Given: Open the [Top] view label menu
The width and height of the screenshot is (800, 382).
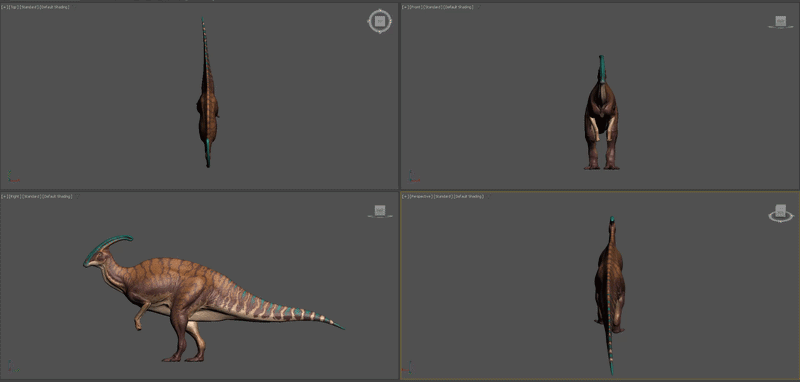Looking at the screenshot, I should point(14,8).
